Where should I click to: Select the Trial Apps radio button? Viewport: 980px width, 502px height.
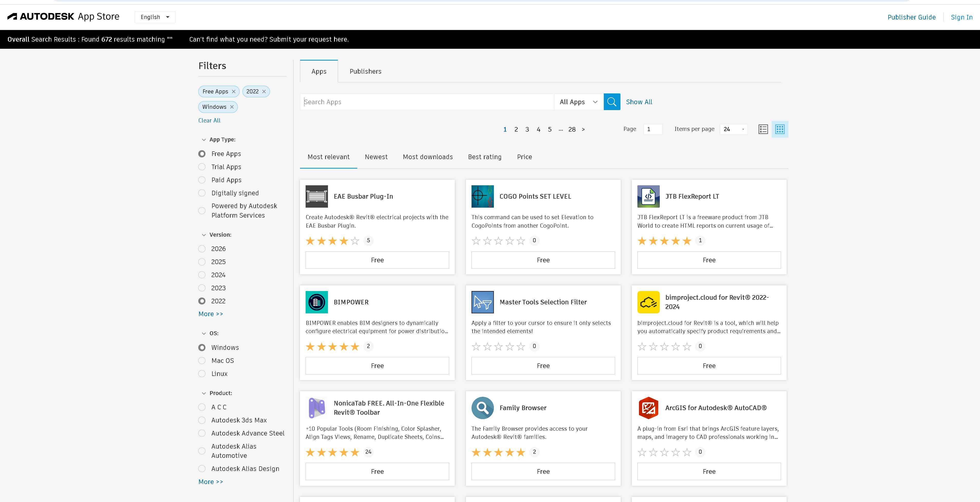click(202, 167)
